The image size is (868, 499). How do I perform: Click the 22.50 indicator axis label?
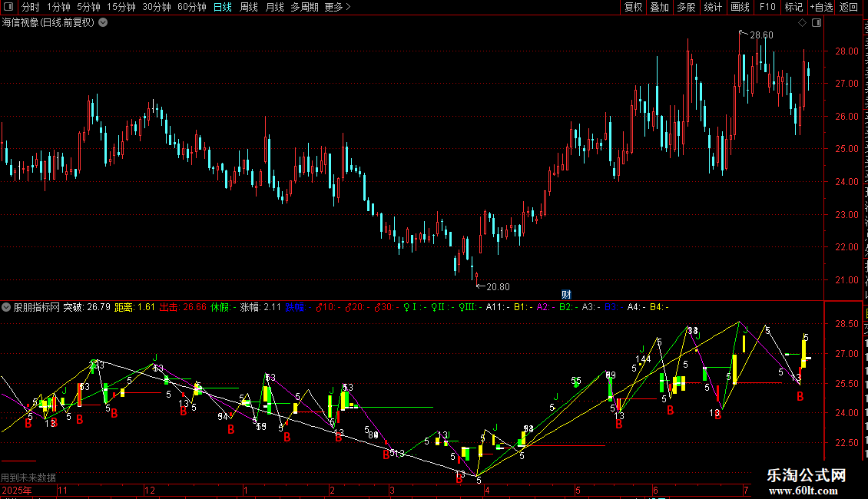click(x=846, y=442)
